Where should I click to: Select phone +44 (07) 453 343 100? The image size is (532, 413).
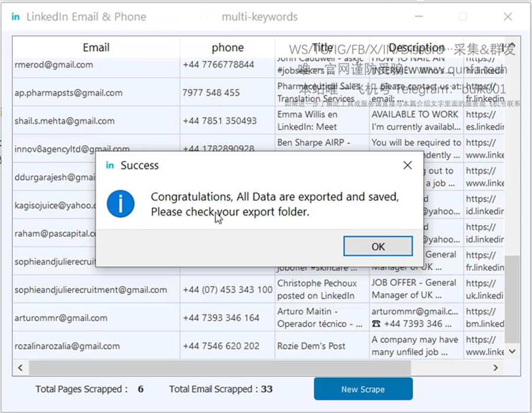click(x=228, y=290)
